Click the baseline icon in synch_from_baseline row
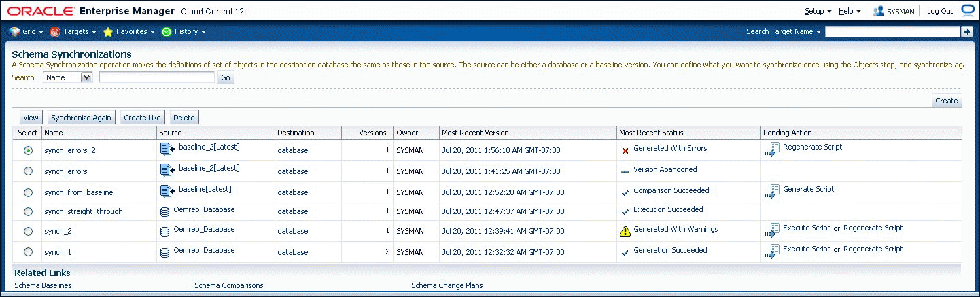The width and height of the screenshot is (980, 297). coord(167,191)
